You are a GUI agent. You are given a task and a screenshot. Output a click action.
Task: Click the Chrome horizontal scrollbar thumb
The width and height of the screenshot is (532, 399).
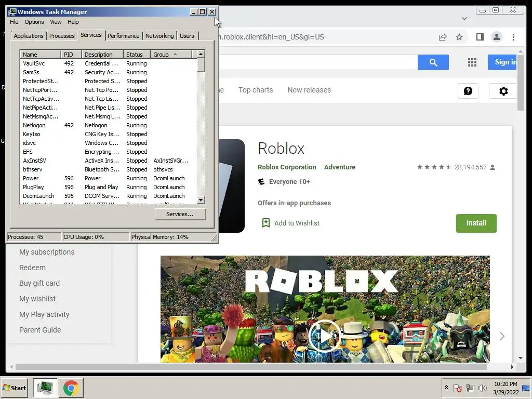(x=251, y=367)
